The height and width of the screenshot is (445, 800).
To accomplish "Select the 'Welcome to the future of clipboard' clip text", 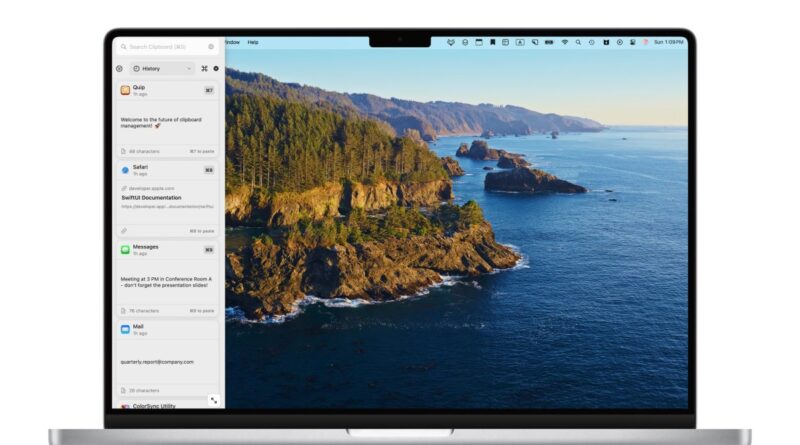I will point(161,122).
